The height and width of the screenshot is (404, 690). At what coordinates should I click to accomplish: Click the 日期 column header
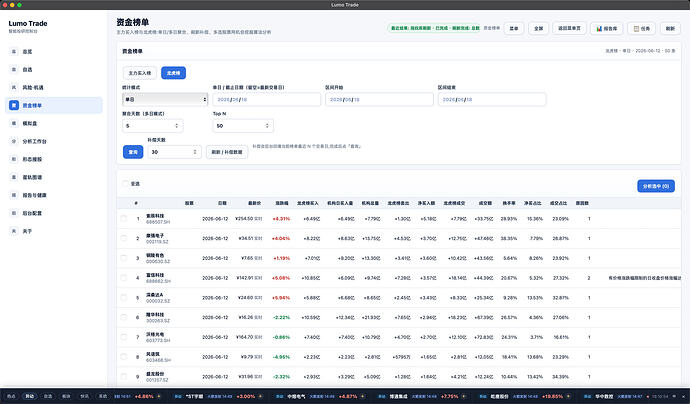coord(222,203)
